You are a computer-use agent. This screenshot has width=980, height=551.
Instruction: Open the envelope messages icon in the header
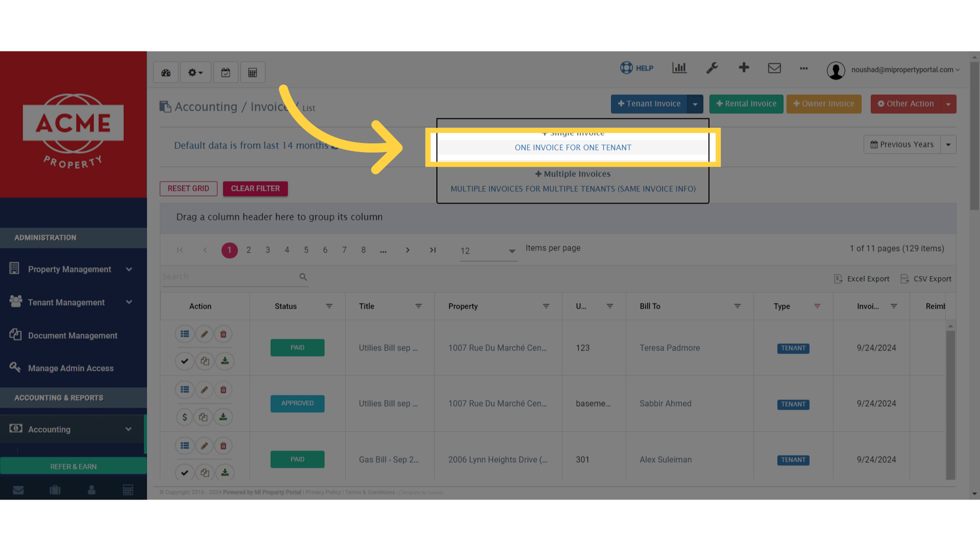click(x=774, y=68)
